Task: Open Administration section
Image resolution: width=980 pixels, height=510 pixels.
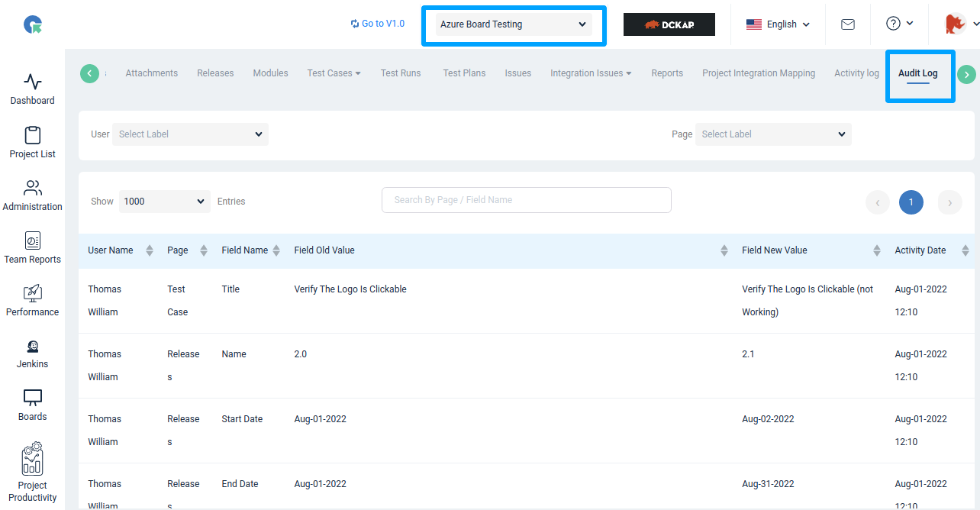Action: [x=32, y=195]
